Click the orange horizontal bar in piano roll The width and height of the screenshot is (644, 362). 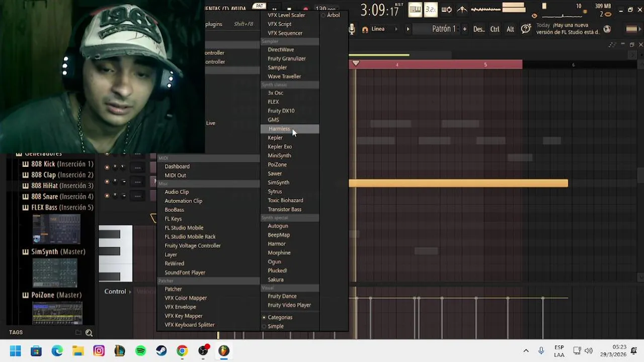(458, 184)
